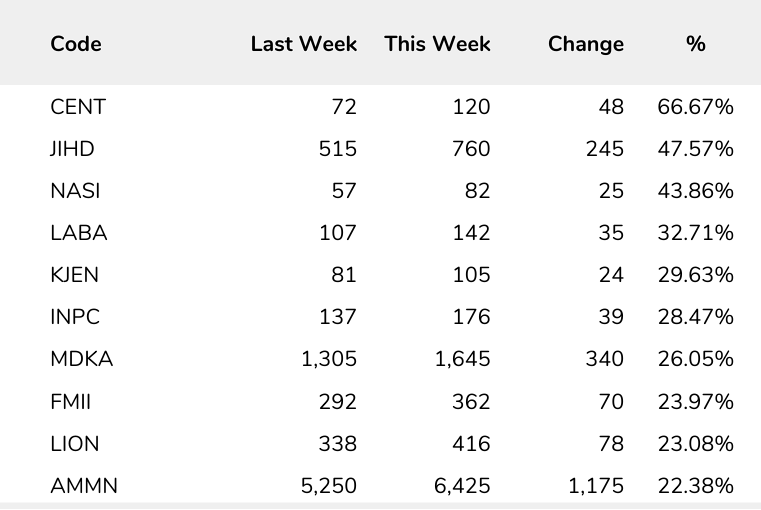Viewport: 761px width, 510px height.
Task: Click CENT's 66.67% percentage cell
Action: (x=695, y=107)
